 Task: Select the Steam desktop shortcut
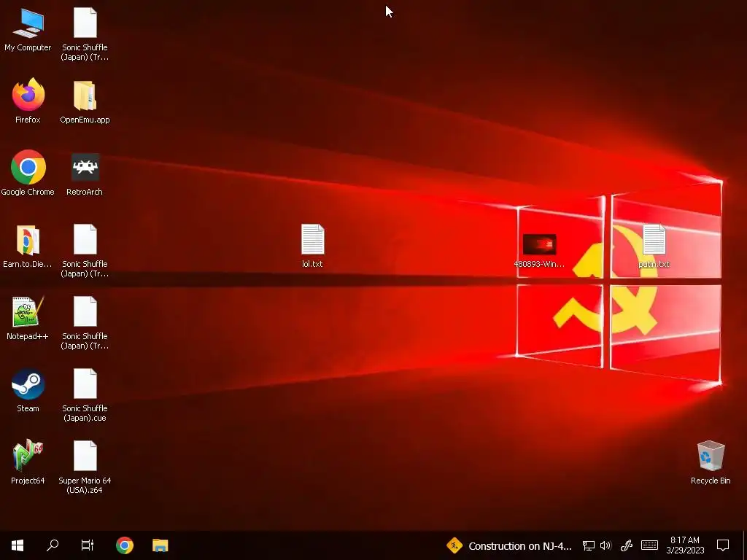(28, 391)
